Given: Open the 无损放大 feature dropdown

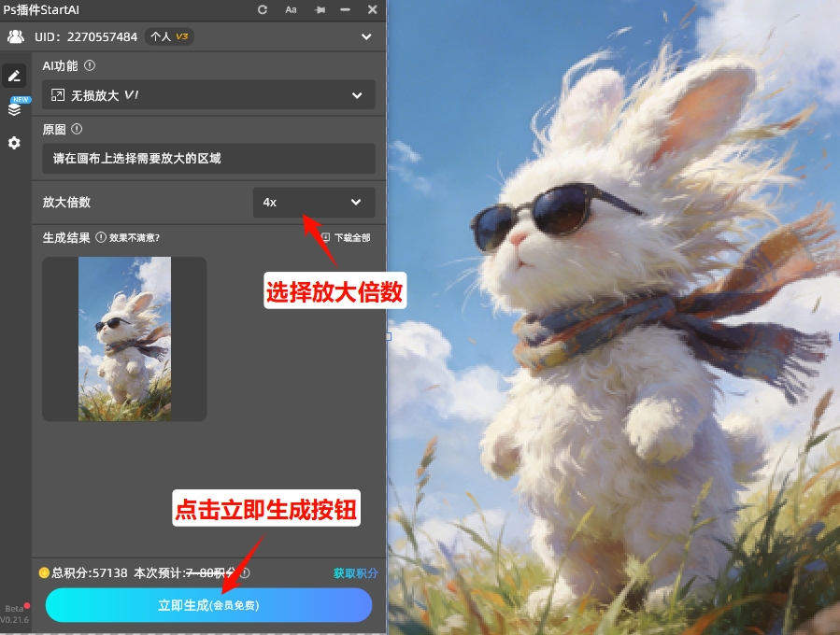Looking at the screenshot, I should [207, 95].
